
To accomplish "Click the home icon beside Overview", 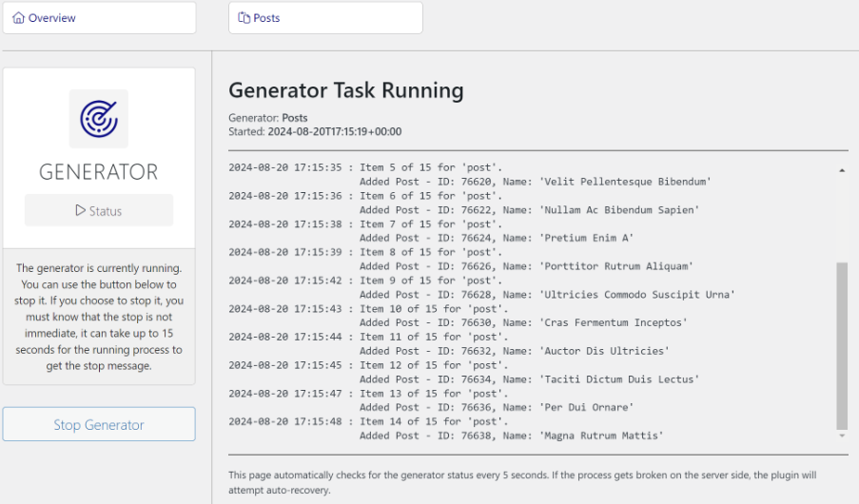I will coord(19,17).
